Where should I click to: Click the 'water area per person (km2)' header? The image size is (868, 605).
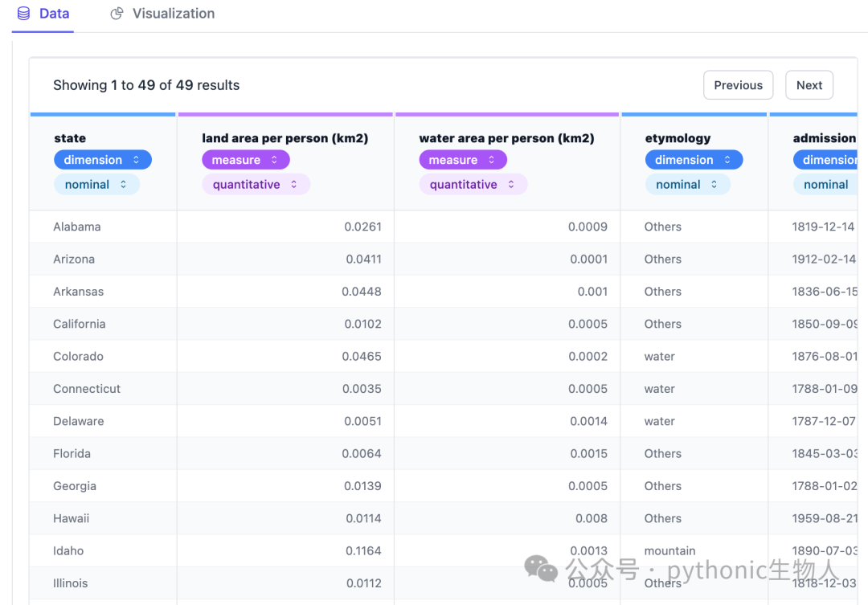(x=506, y=138)
